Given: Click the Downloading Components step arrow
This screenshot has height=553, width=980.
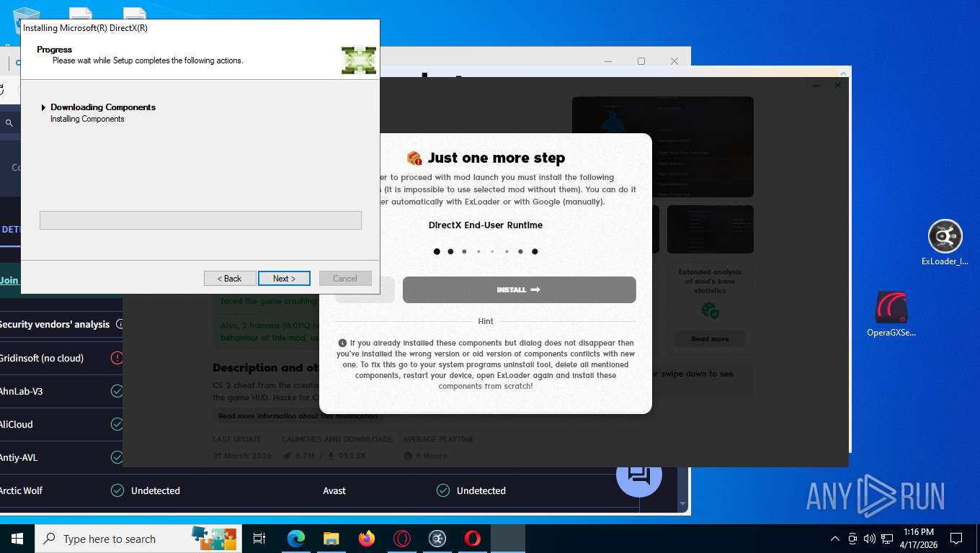Looking at the screenshot, I should [43, 107].
